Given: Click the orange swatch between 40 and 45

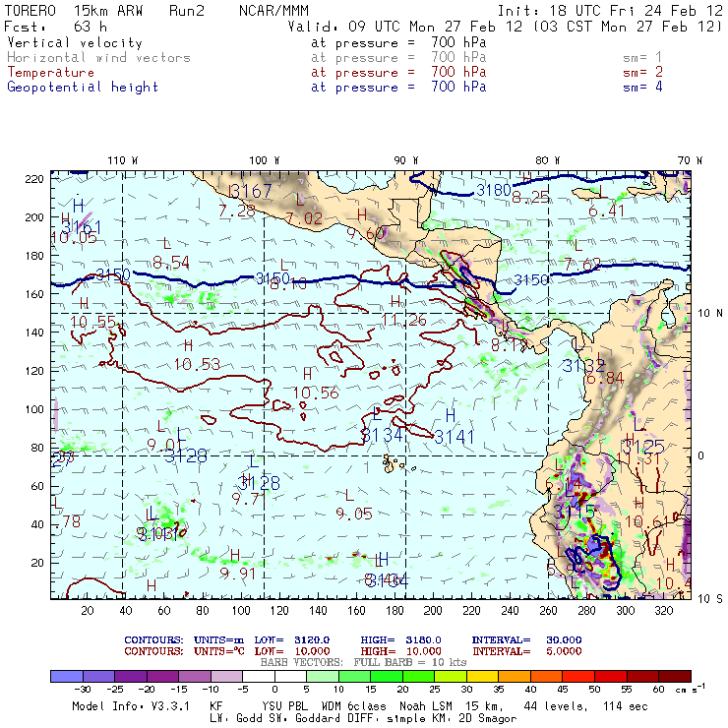Looking at the screenshot, I should 547,676.
